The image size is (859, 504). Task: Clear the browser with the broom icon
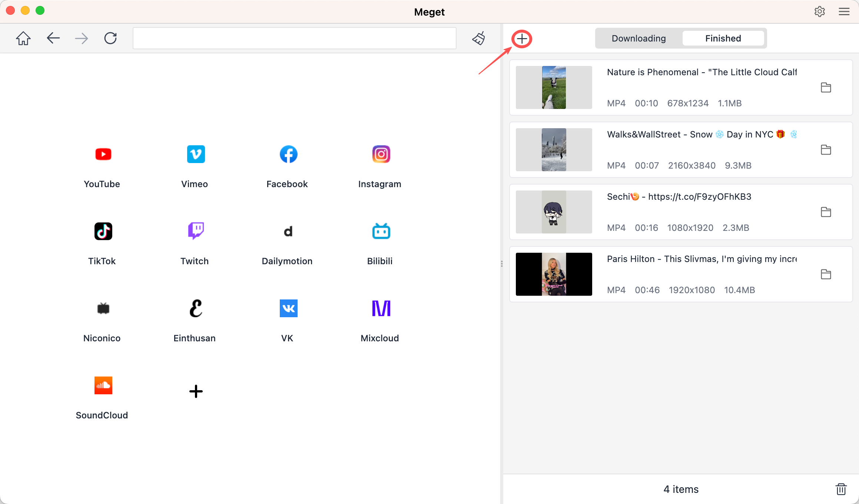pos(478,38)
